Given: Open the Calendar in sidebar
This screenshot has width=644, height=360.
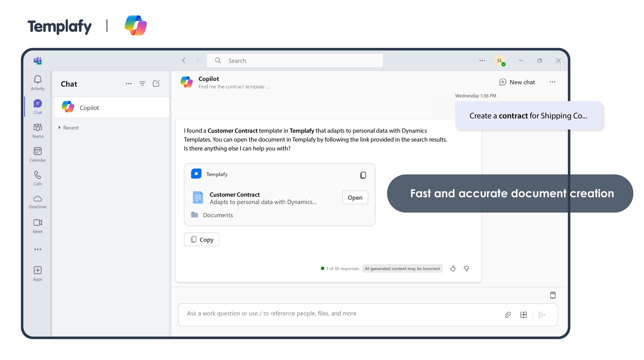Looking at the screenshot, I should coord(37,154).
